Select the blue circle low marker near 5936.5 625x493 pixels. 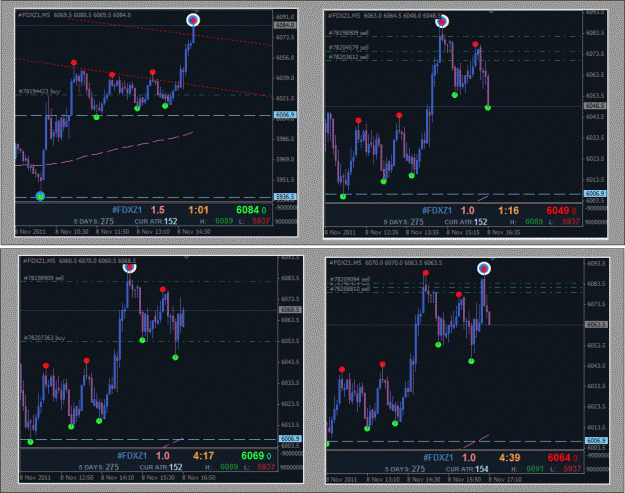pos(40,196)
